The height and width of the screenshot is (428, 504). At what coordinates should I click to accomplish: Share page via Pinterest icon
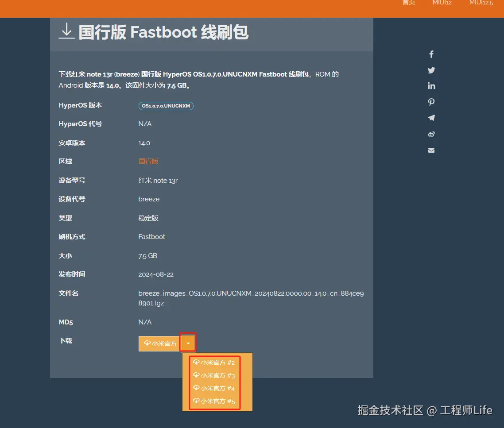point(431,102)
